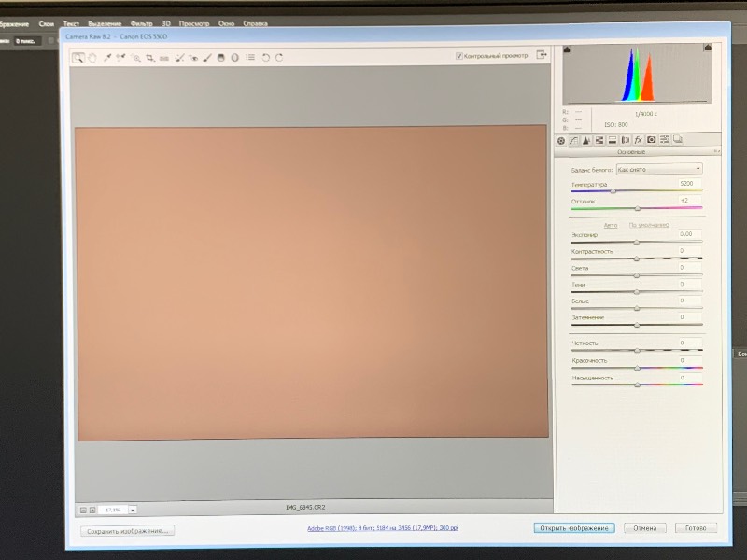The width and height of the screenshot is (747, 560).
Task: Open the Фильтр menu in Photoshop
Action: pyautogui.click(x=141, y=23)
